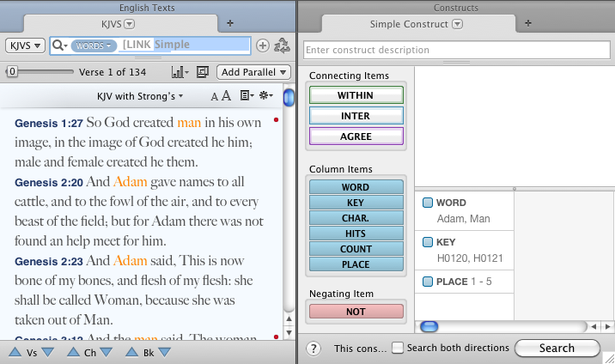Click the help question mark button
Viewport: 615px width, 364px height.
click(x=314, y=348)
